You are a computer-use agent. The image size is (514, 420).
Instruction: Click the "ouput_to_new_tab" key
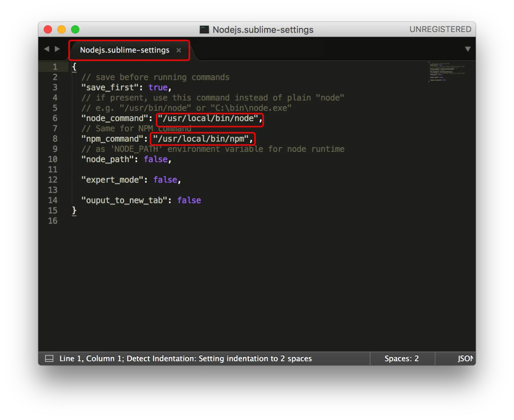[124, 201]
